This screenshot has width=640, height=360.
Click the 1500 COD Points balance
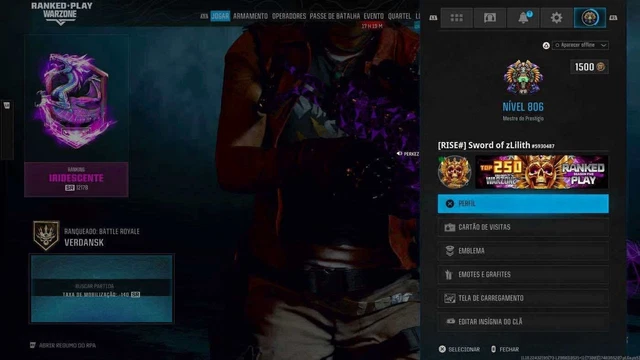[589, 67]
